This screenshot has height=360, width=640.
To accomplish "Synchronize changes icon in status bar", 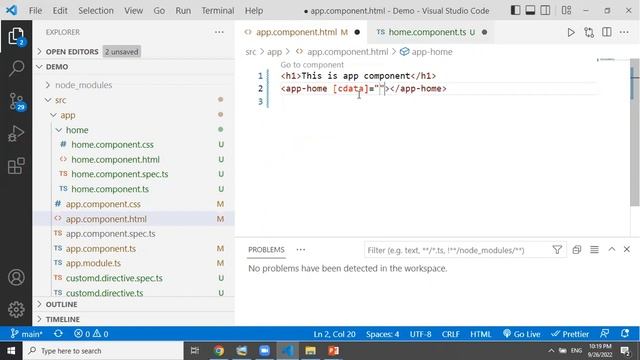I will (x=58, y=334).
